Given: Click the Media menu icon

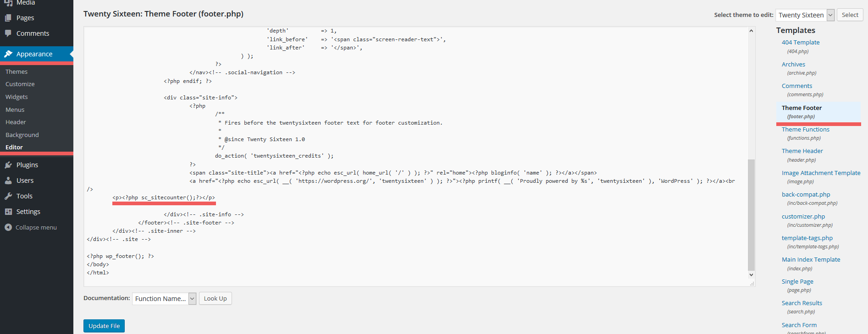Looking at the screenshot, I should (x=8, y=3).
